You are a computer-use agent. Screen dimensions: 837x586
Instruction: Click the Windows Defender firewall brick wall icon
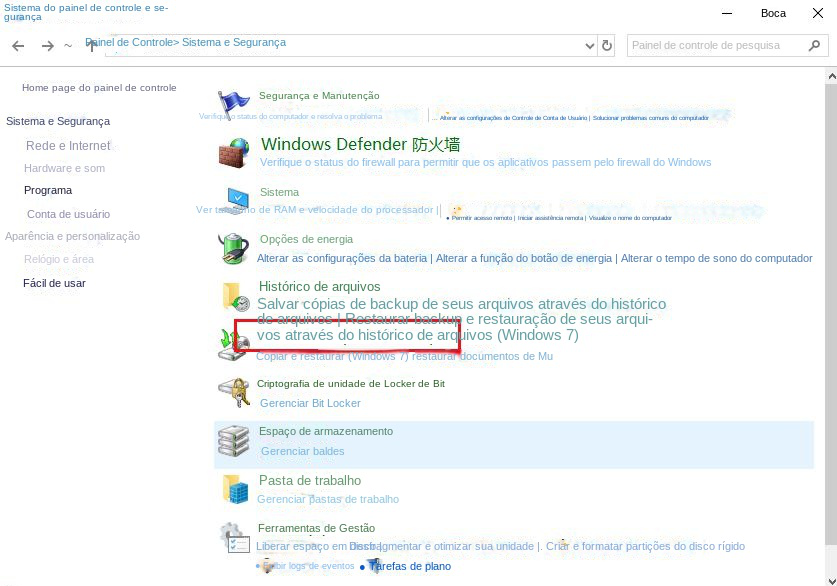234,153
